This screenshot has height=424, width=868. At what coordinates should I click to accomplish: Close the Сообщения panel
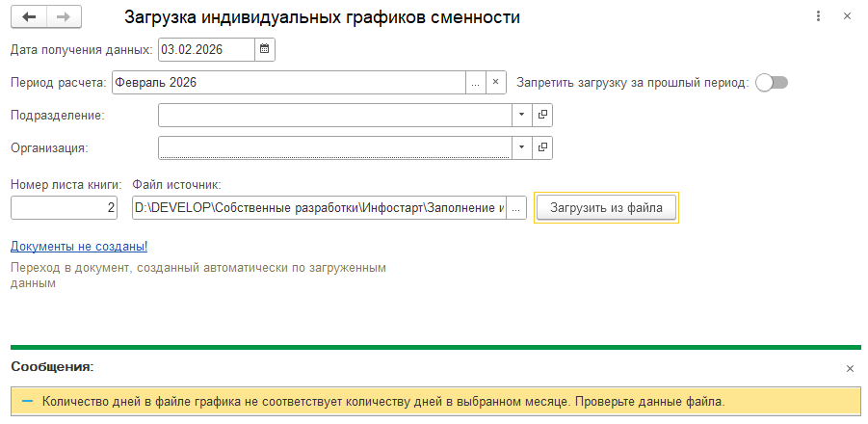[x=851, y=369]
